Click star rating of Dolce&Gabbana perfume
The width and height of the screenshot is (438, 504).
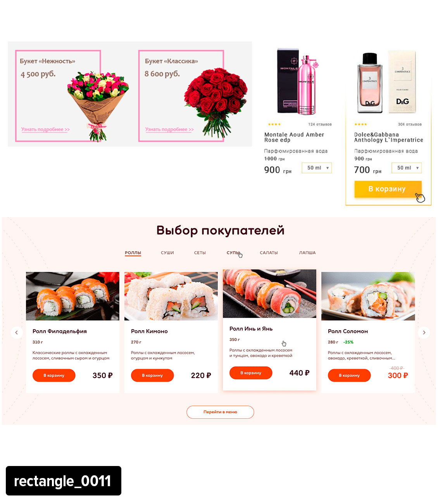[x=360, y=124]
